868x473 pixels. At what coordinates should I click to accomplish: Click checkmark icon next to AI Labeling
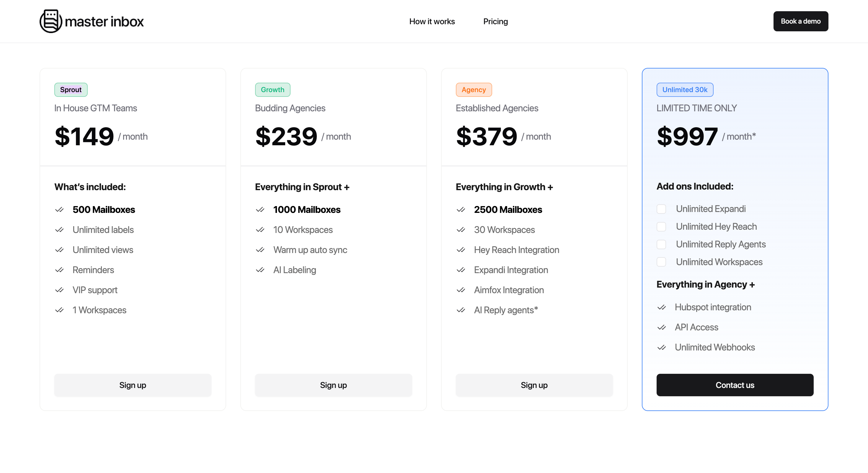pos(260,270)
